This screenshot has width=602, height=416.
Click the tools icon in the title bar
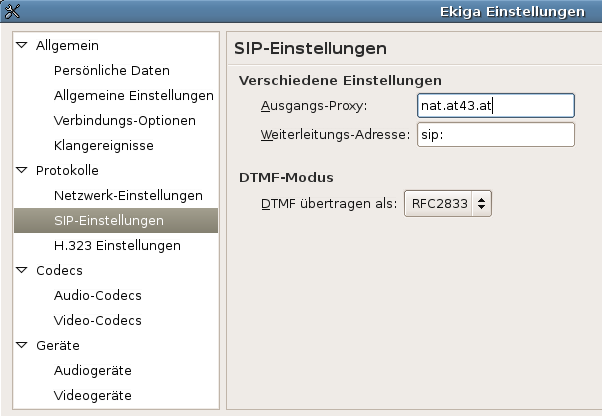13,12
